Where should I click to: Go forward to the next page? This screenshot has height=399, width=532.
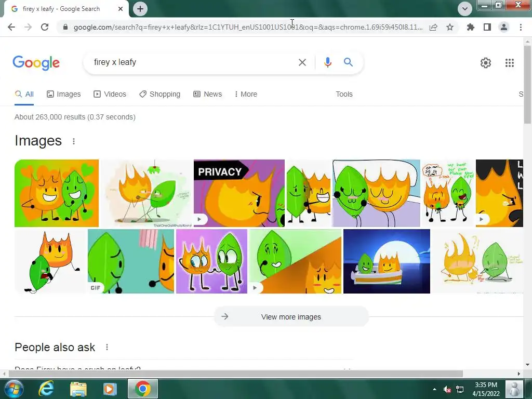click(x=28, y=27)
